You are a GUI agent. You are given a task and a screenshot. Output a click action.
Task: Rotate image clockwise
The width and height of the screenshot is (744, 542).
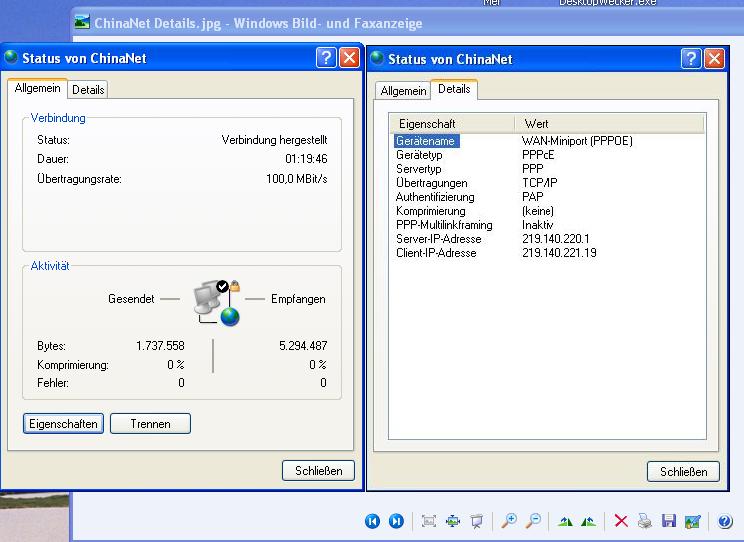565,522
